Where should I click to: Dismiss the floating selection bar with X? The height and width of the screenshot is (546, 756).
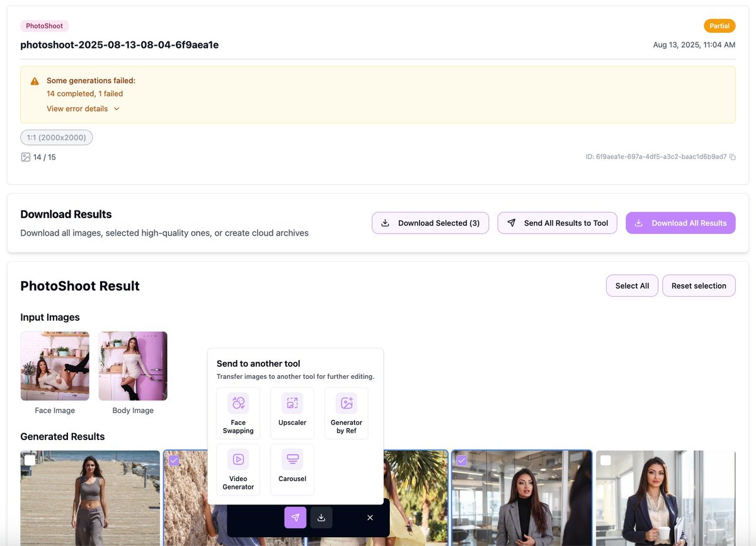tap(370, 518)
